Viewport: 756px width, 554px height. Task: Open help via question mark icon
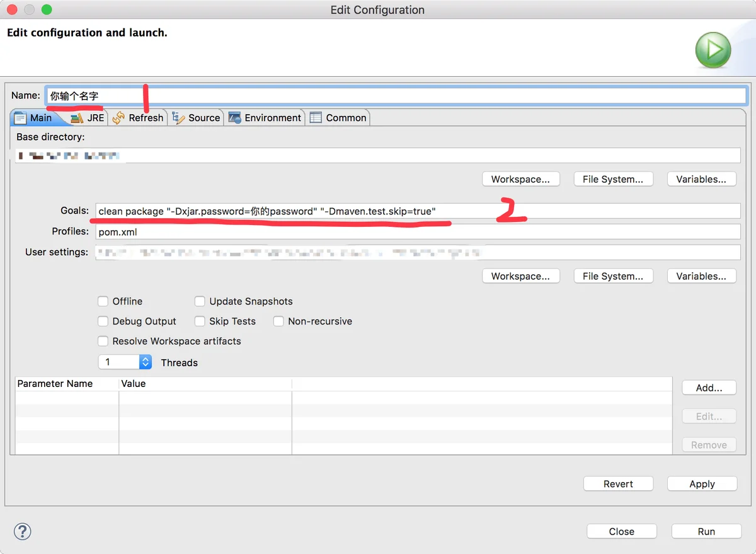pos(22,531)
